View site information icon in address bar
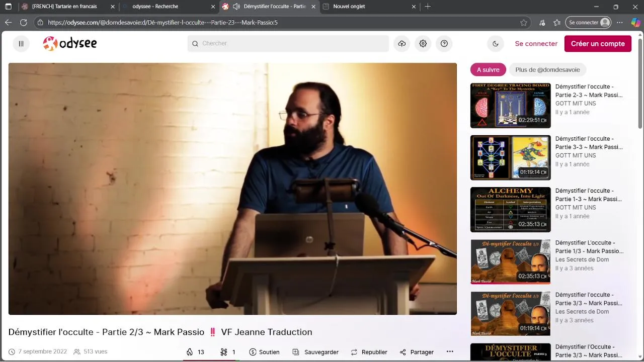Screen dimensions: 644x362 click(40, 23)
